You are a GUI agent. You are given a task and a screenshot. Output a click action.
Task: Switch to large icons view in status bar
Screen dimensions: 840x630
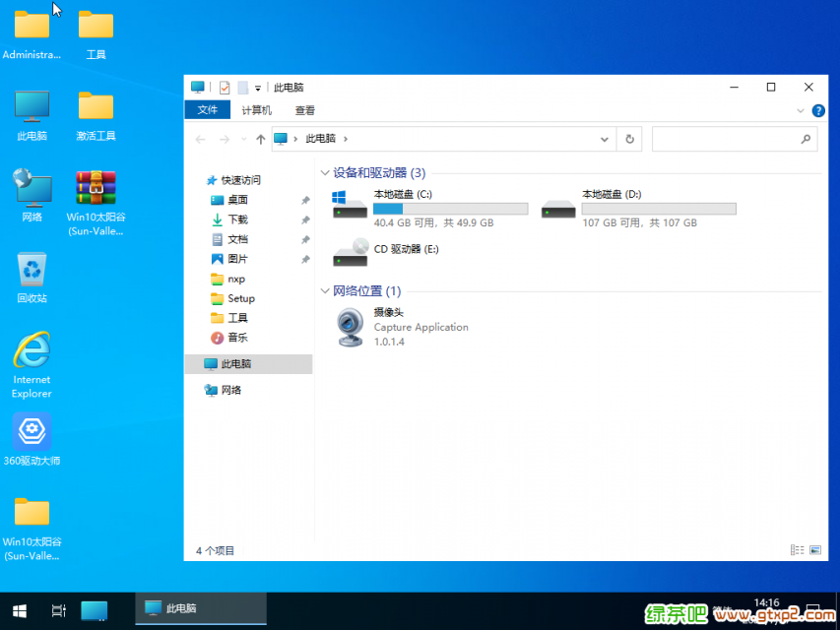coord(815,550)
